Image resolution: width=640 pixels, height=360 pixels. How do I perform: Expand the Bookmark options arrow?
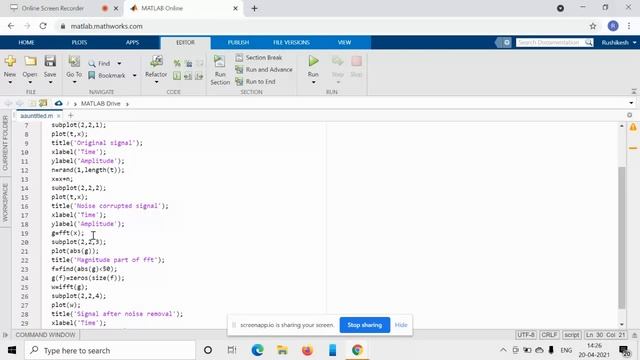(x=134, y=76)
